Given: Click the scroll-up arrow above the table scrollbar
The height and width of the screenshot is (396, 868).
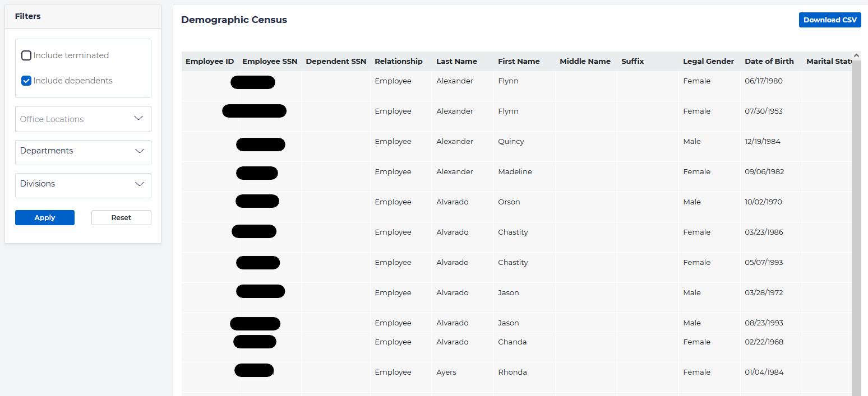Looking at the screenshot, I should tap(856, 55).
